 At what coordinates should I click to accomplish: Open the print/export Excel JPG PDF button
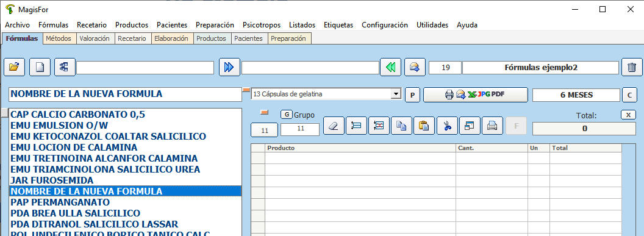(x=476, y=95)
